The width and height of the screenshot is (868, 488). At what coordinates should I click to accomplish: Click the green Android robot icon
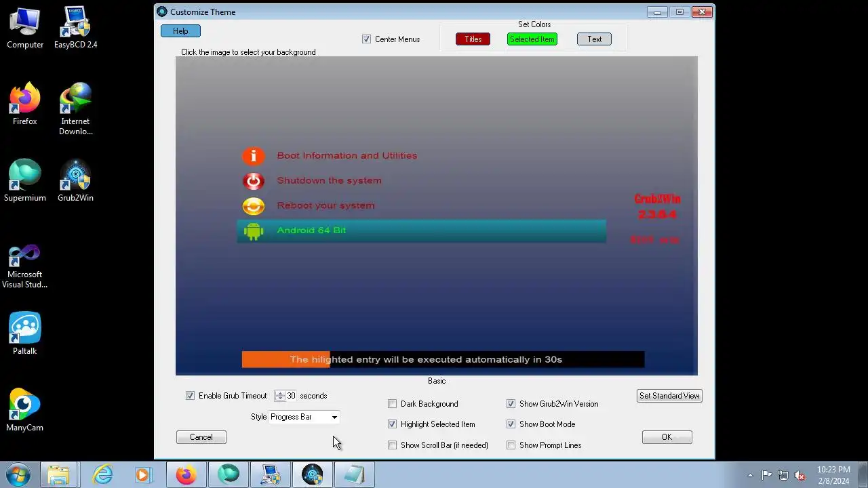tap(253, 230)
